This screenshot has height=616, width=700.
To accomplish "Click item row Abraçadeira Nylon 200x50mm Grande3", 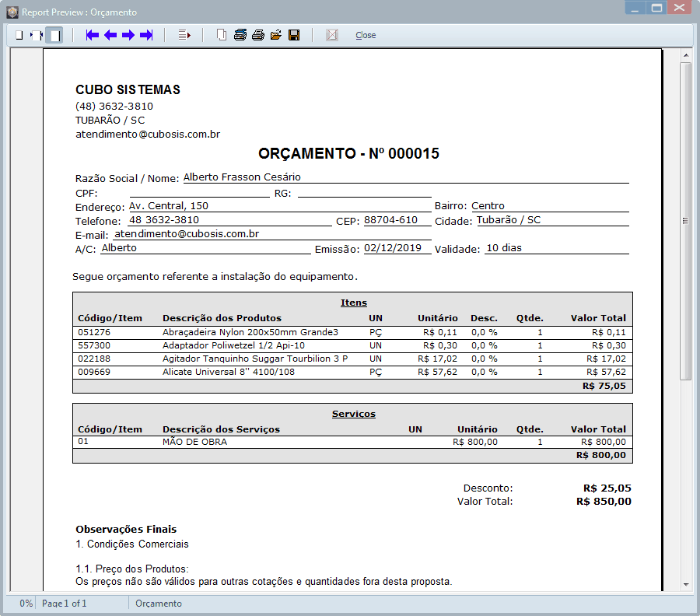I will click(x=352, y=332).
